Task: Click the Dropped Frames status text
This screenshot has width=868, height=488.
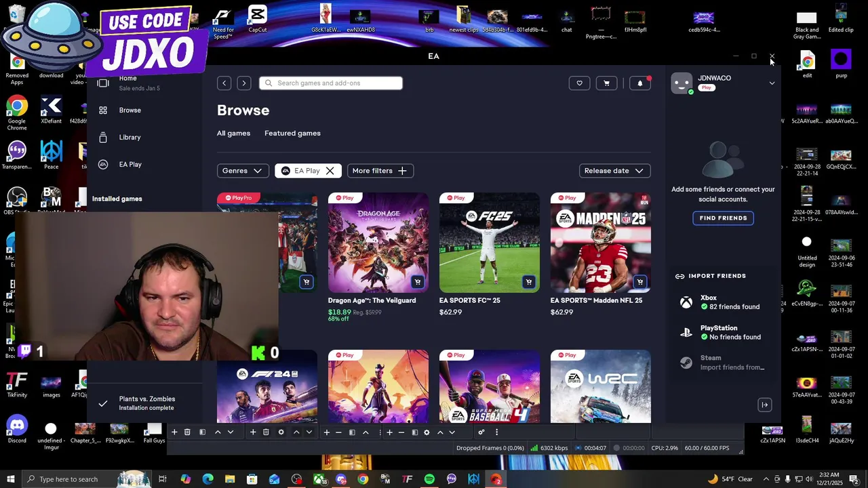Action: click(490, 449)
